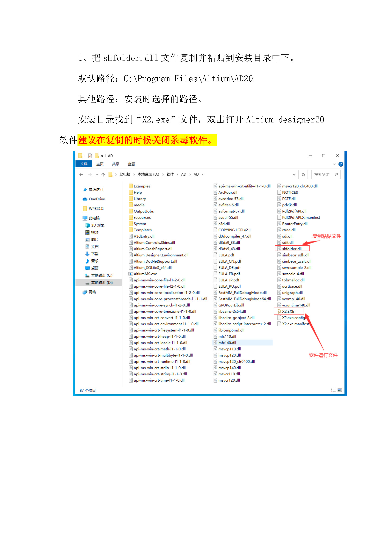The width and height of the screenshot is (392, 555).
Task: Select WPS网盘 in navigation pane
Action: point(93,208)
